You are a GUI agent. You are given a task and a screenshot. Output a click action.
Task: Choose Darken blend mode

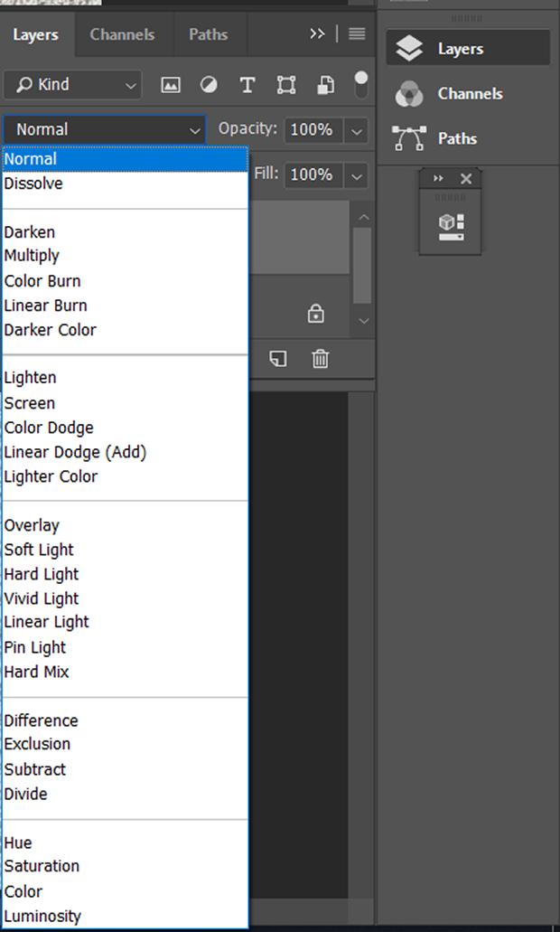[x=126, y=232]
